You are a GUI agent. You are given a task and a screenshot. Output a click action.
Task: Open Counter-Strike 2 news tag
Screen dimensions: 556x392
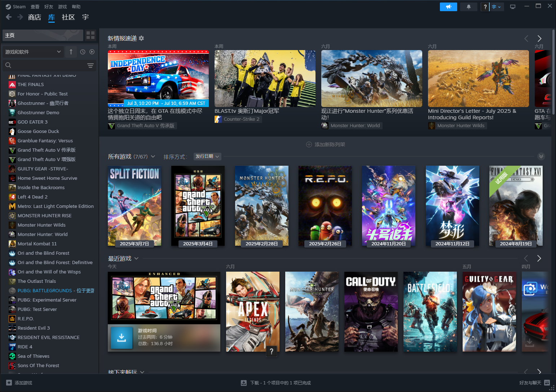point(238,119)
